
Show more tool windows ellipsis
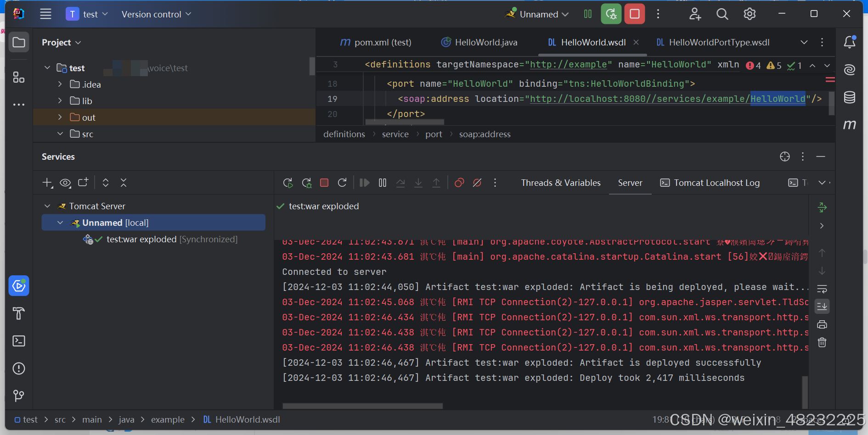19,105
